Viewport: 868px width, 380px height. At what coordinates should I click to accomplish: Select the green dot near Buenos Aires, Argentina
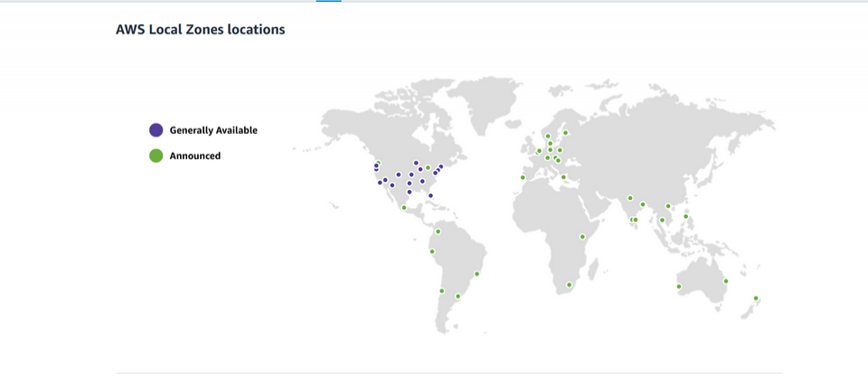tap(458, 296)
